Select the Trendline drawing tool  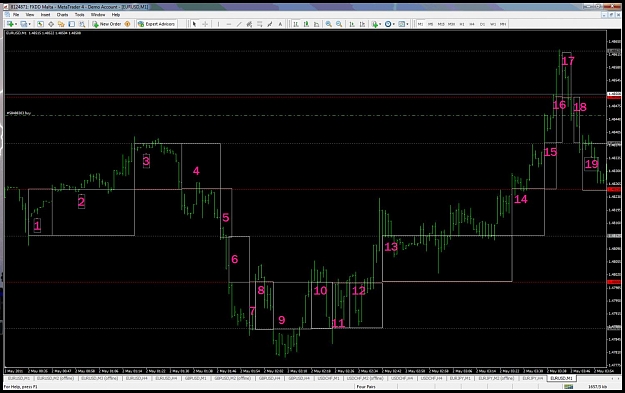tap(239, 24)
